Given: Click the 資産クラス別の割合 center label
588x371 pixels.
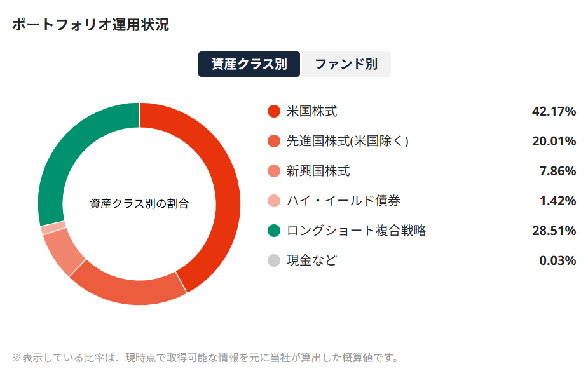Looking at the screenshot, I should point(139,203).
